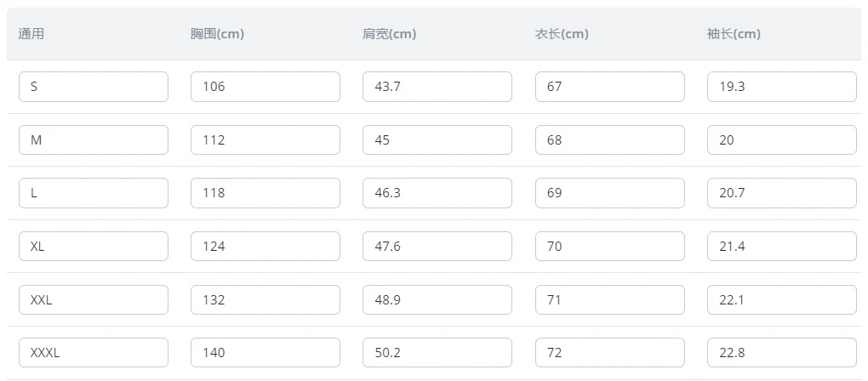This screenshot has width=868, height=381.
Task: Click sleeve length field showing 22.8
Action: click(782, 353)
